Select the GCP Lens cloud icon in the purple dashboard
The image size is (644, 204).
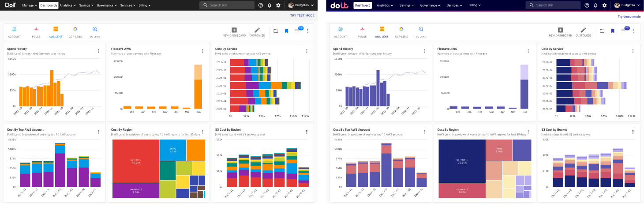point(401,29)
